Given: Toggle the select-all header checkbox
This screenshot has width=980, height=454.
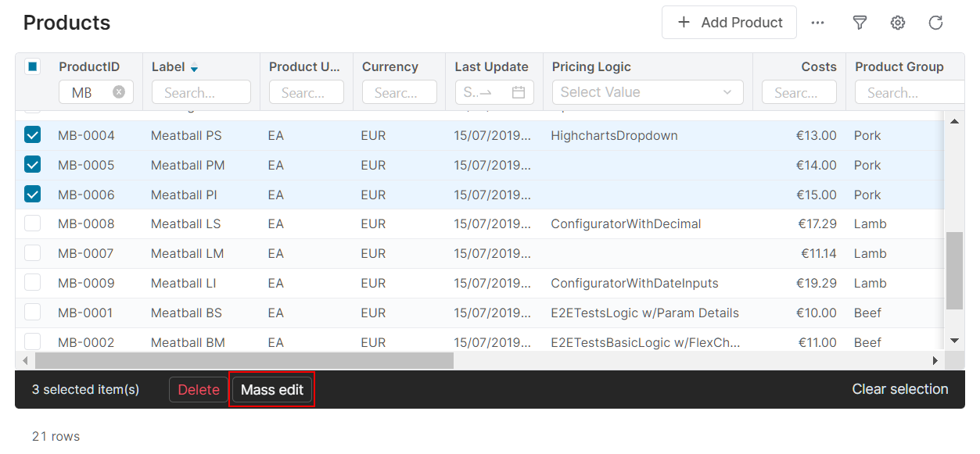Looking at the screenshot, I should pyautogui.click(x=32, y=66).
